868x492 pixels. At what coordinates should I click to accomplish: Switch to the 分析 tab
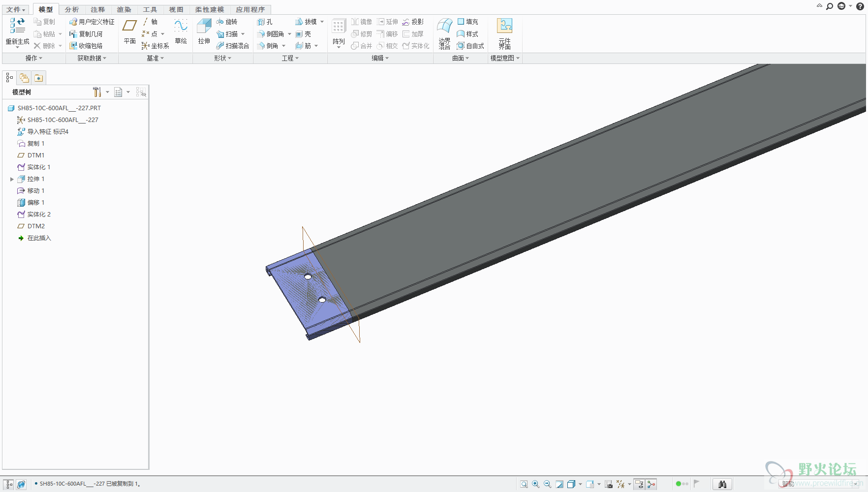72,9
